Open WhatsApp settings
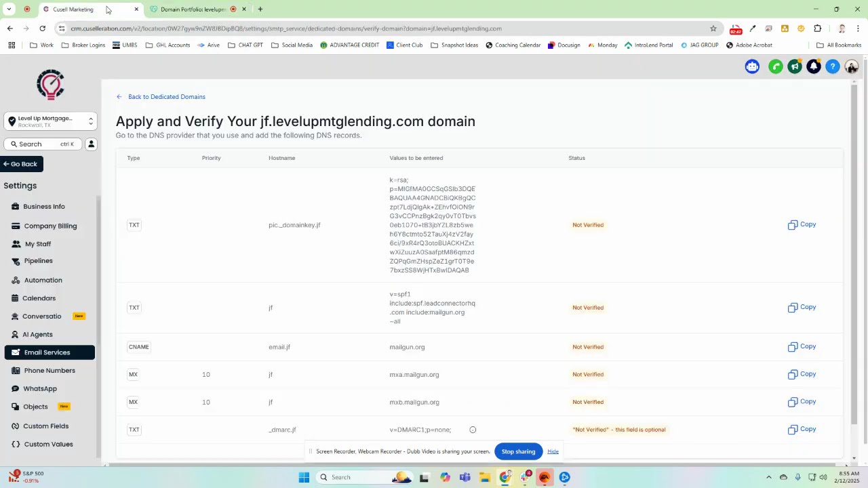This screenshot has height=488, width=868. [x=40, y=389]
